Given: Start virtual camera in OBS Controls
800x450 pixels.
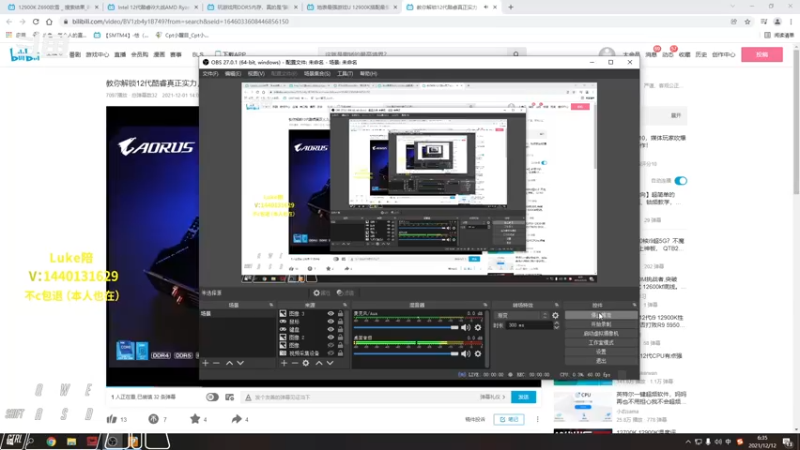Looking at the screenshot, I should coord(601,334).
